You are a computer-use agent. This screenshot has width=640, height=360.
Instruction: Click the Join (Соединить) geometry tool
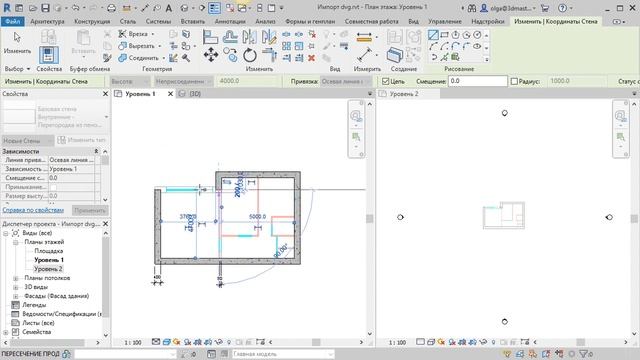click(138, 58)
